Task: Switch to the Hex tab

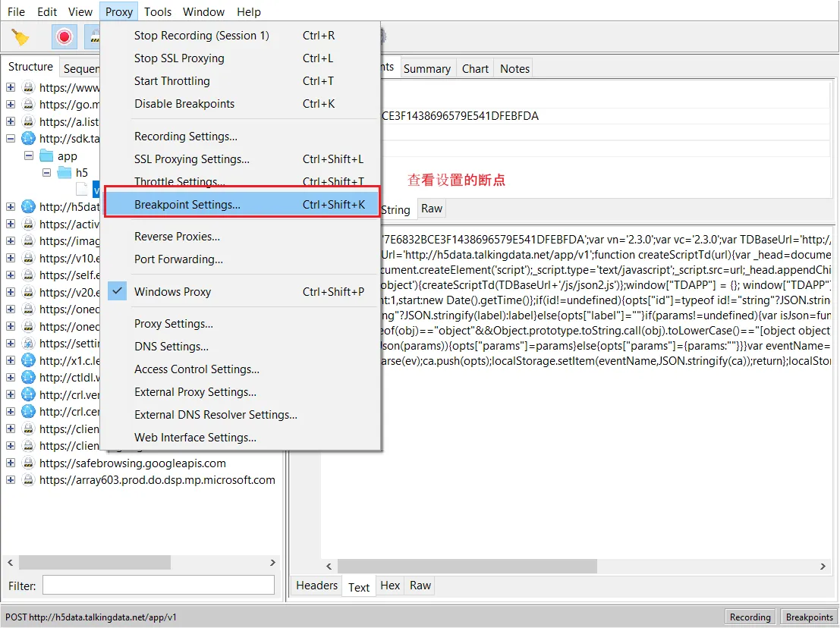Action: click(x=390, y=586)
